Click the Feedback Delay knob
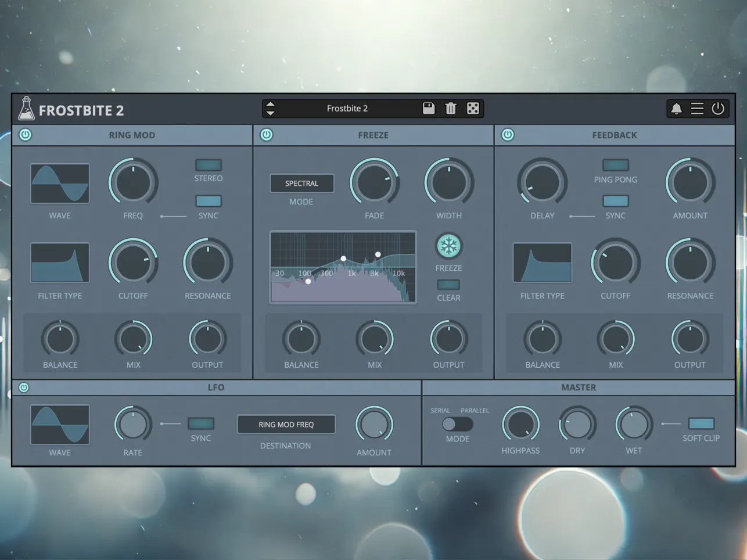Image resolution: width=747 pixels, height=560 pixels. [543, 182]
